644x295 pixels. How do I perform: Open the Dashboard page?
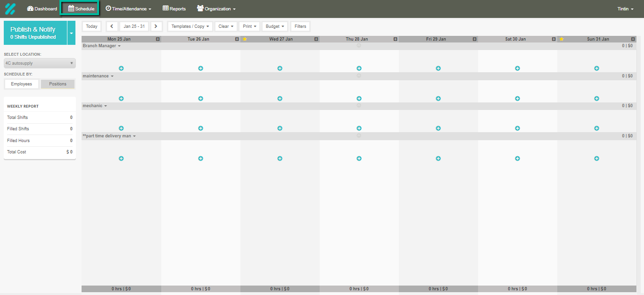click(42, 9)
